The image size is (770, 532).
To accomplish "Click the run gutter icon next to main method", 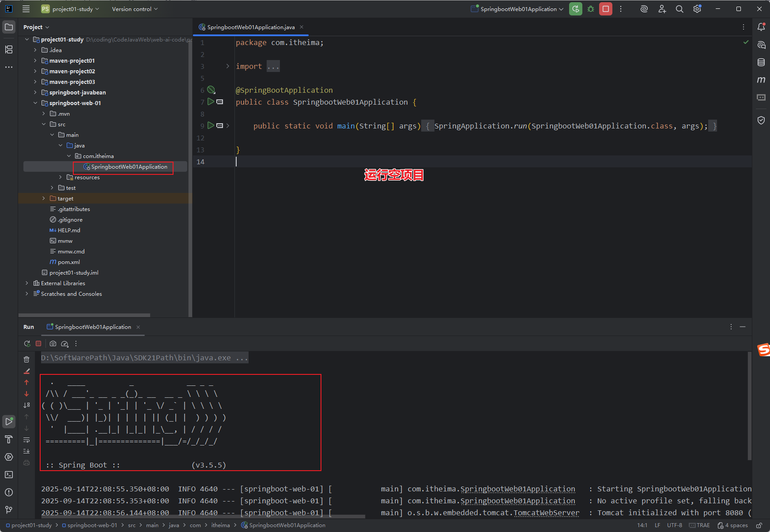I will point(211,125).
